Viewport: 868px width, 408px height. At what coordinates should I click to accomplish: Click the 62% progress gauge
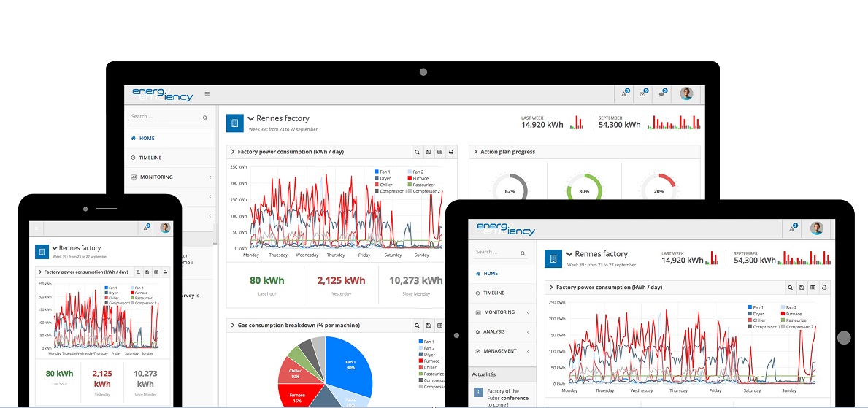(510, 190)
